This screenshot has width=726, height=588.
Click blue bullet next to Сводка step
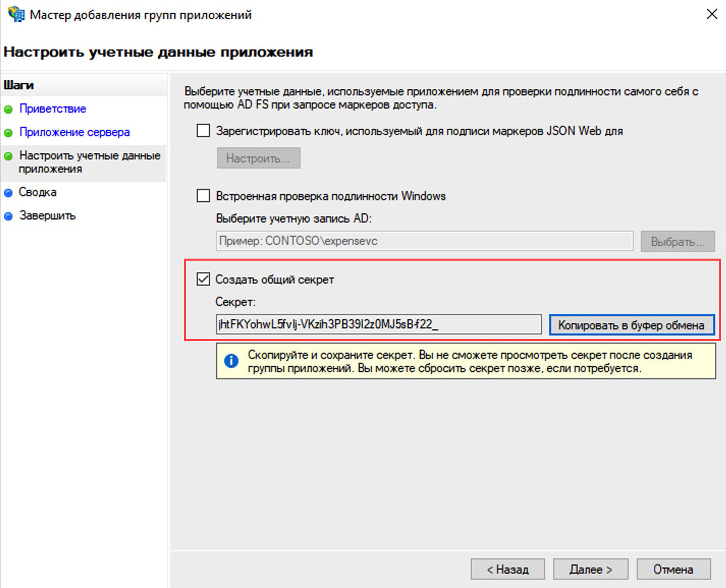pos(8,193)
